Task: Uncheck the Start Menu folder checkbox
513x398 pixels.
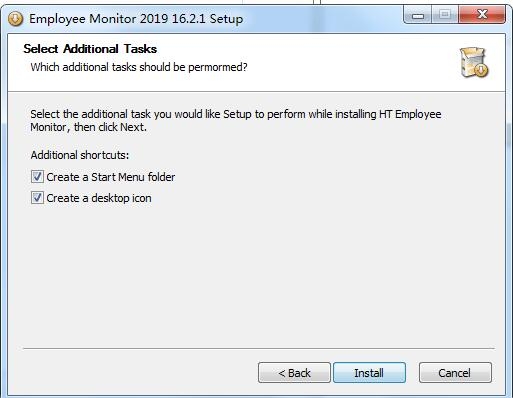Action: click(x=37, y=177)
